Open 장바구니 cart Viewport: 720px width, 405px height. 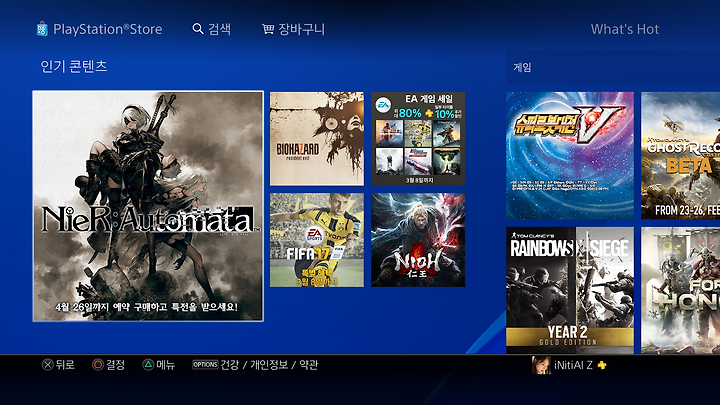click(x=302, y=29)
